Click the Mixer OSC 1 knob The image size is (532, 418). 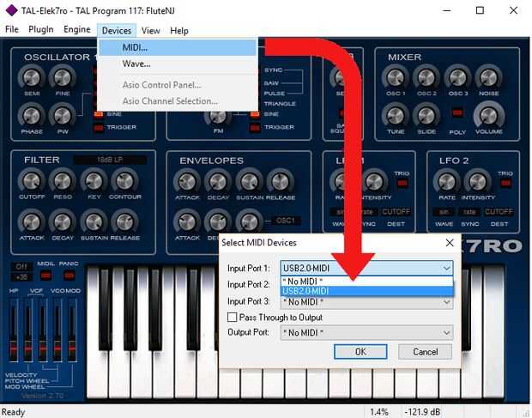click(396, 77)
